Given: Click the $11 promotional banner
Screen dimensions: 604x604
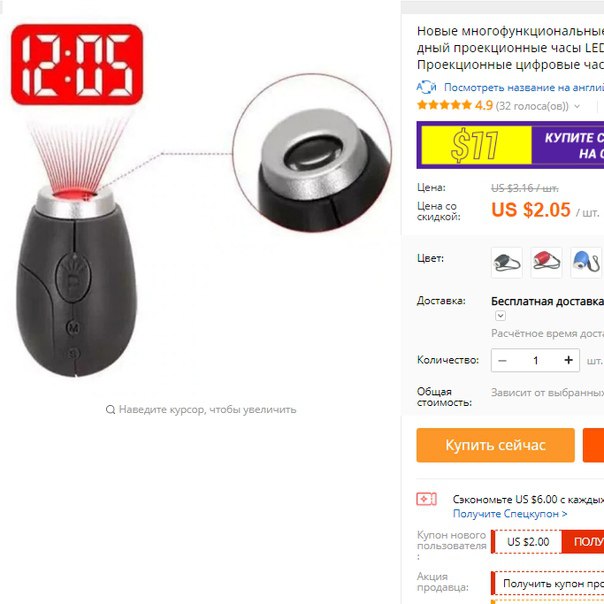Looking at the screenshot, I should pyautogui.click(x=510, y=145).
